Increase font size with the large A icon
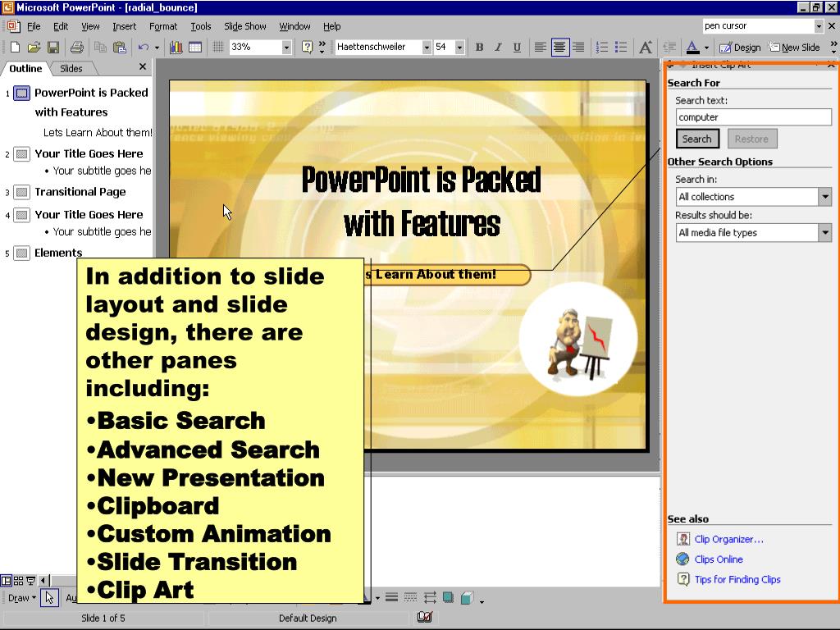The height and width of the screenshot is (630, 840). click(x=646, y=47)
